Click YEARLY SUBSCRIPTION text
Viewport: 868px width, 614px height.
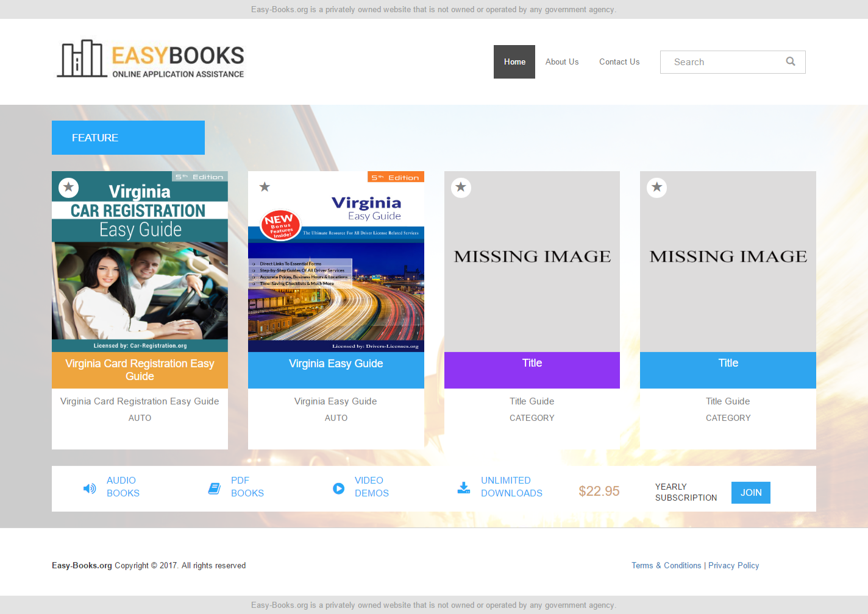click(x=686, y=492)
